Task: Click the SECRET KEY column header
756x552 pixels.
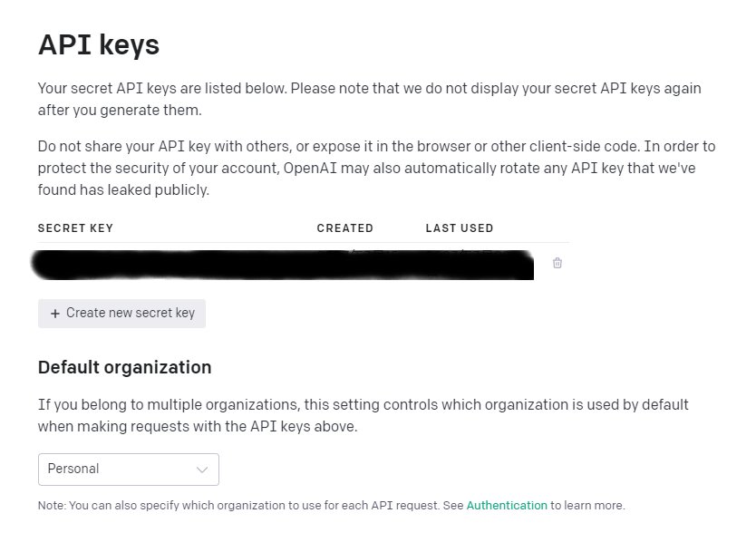Action: coord(75,228)
